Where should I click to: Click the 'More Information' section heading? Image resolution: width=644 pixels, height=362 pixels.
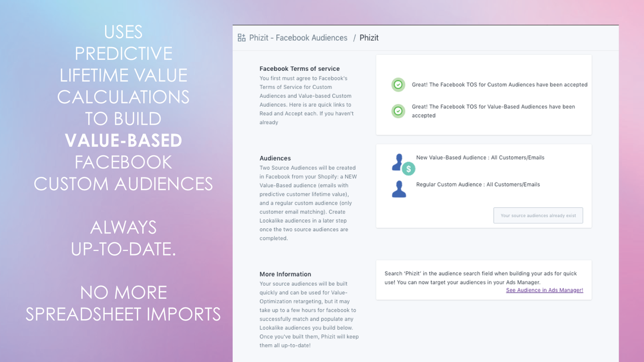(x=285, y=275)
